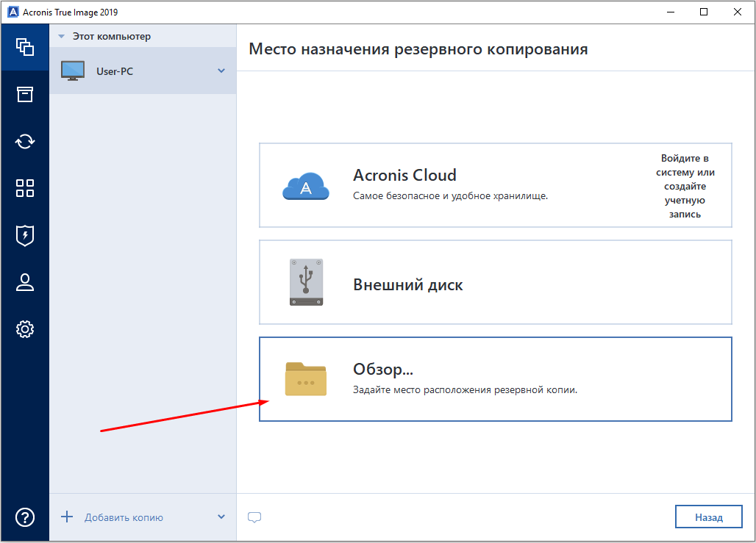
Task: Close the Acronis True Image window
Action: click(x=737, y=12)
